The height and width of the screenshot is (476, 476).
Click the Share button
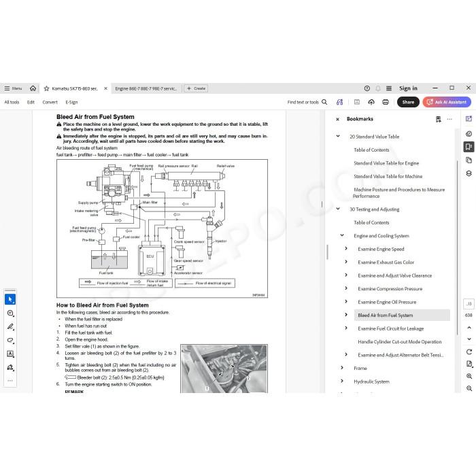point(408,102)
